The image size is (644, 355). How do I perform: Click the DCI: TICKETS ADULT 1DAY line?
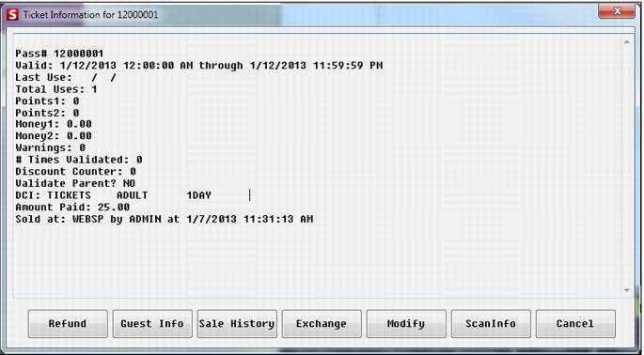[114, 195]
